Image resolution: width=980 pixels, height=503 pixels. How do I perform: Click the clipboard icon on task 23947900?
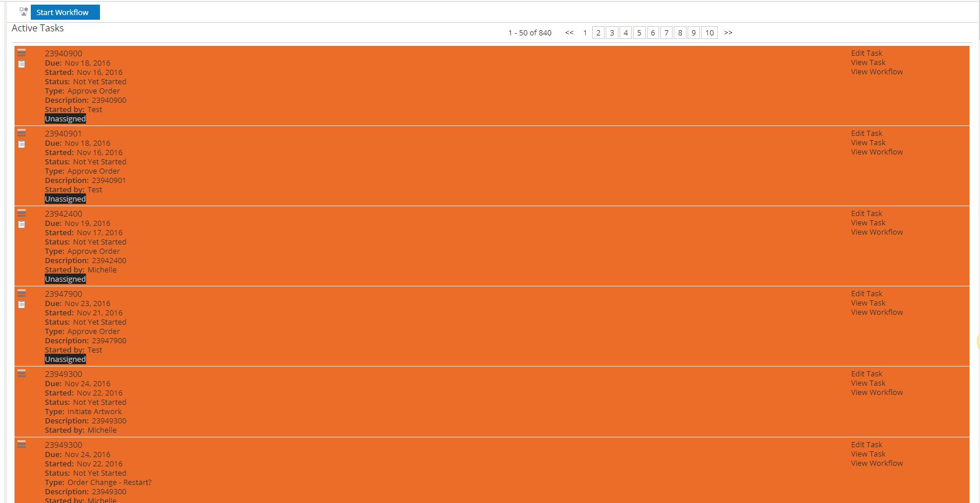click(22, 304)
